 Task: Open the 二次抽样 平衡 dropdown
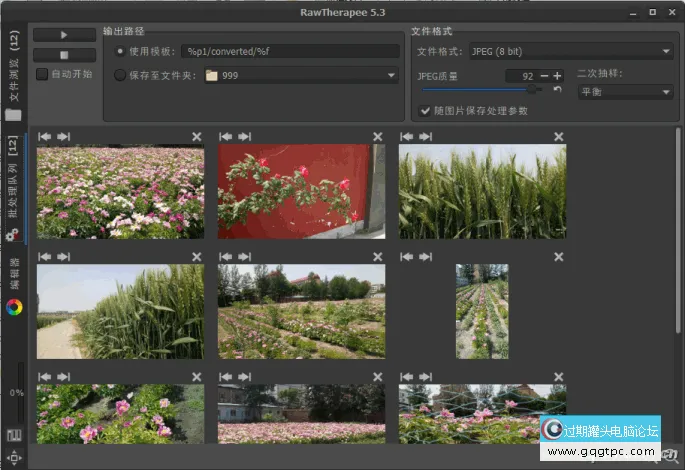pos(624,92)
